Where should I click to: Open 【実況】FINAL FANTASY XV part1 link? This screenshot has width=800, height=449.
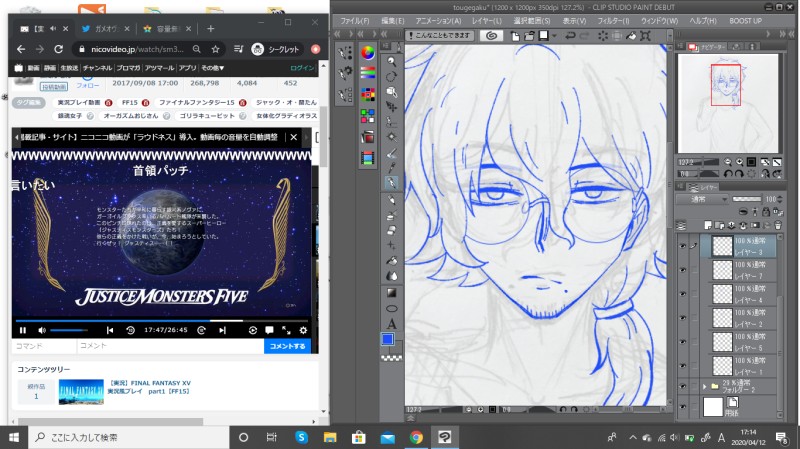click(149, 387)
